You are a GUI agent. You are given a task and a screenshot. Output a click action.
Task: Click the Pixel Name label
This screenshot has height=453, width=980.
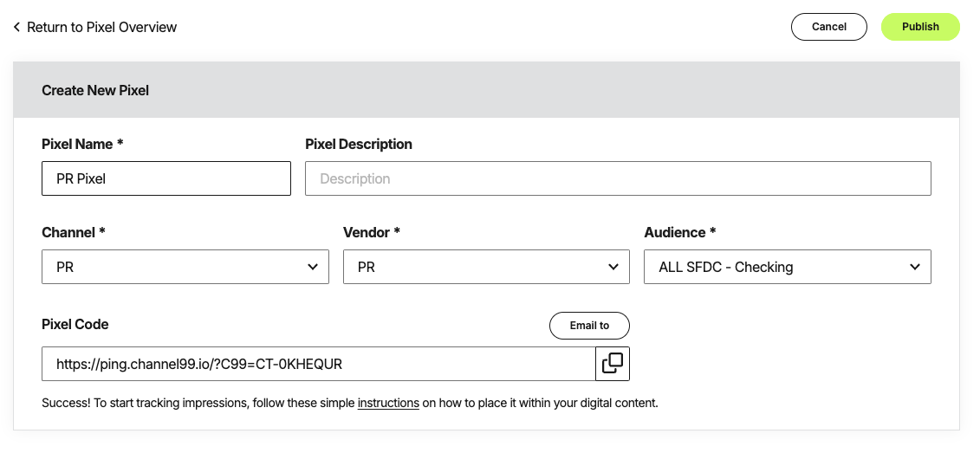[82, 145]
